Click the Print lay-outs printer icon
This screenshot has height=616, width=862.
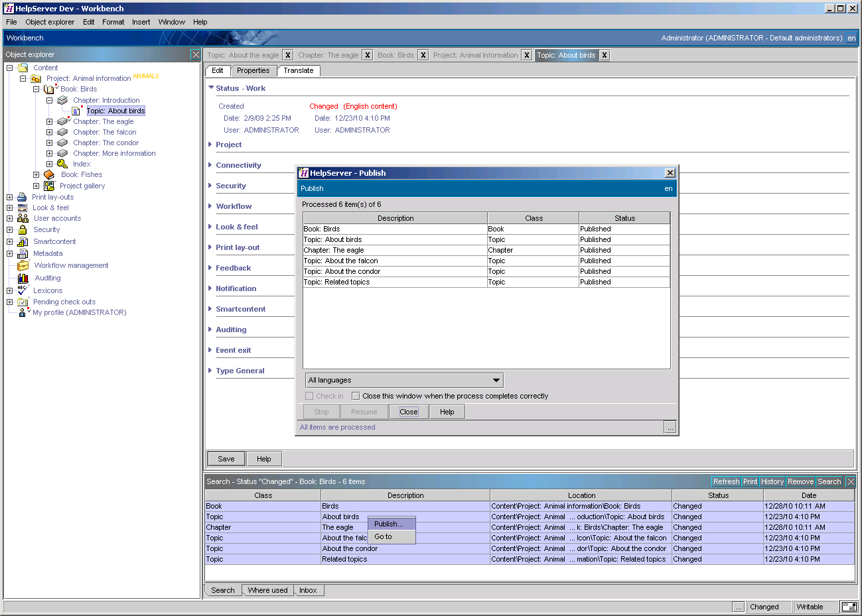(22, 197)
